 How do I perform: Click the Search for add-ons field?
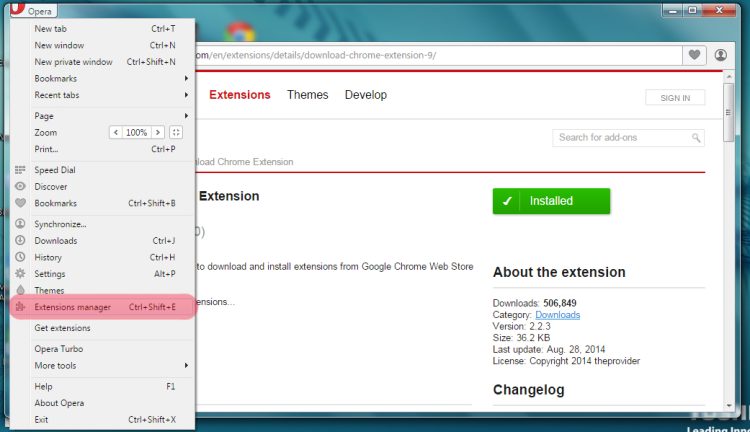(620, 137)
